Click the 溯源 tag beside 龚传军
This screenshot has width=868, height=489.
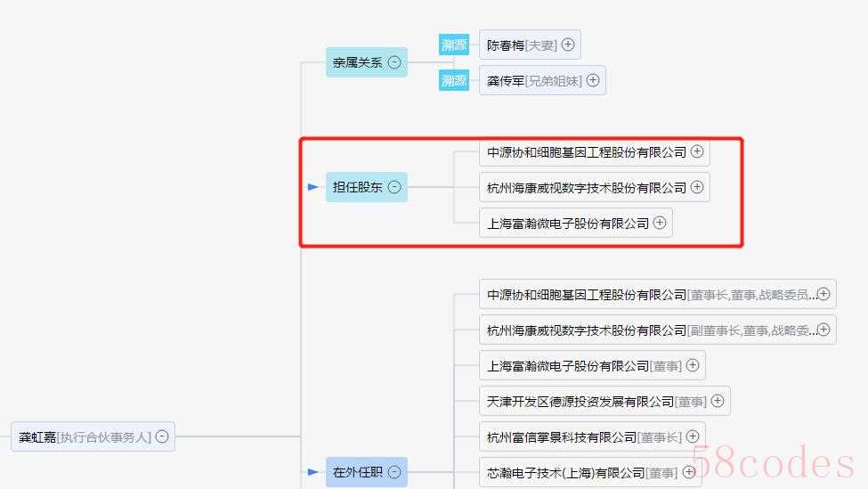coord(454,80)
